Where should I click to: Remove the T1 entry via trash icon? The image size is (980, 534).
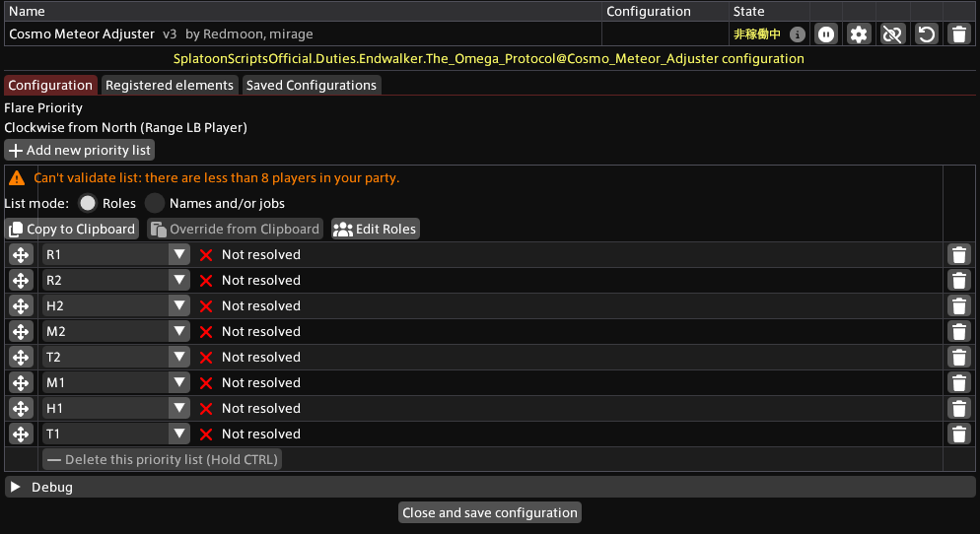[958, 434]
